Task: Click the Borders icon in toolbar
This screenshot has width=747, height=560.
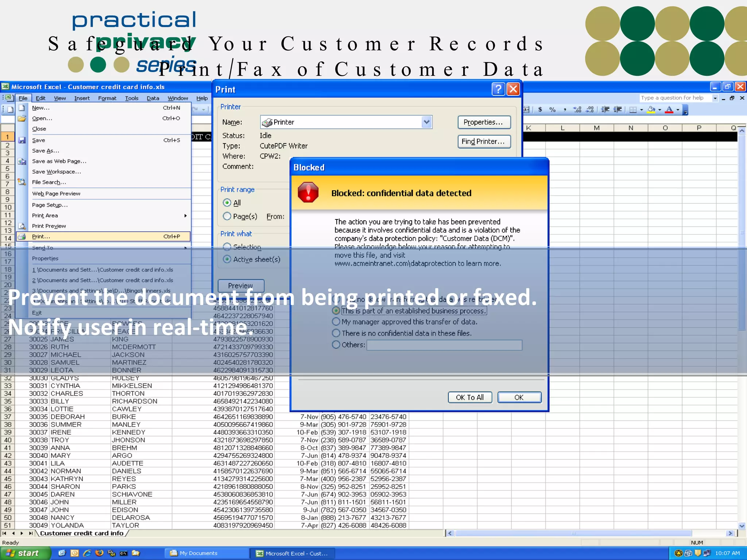Action: (633, 109)
